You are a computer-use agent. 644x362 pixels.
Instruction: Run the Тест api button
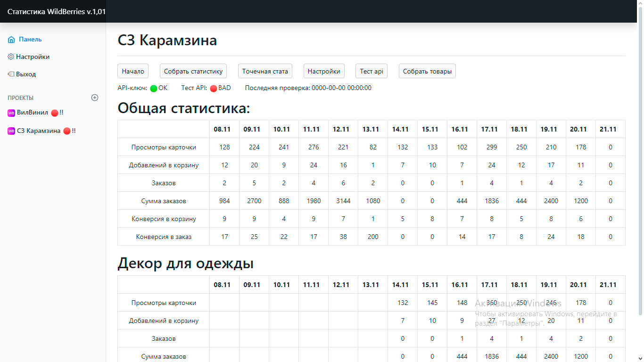pos(372,71)
